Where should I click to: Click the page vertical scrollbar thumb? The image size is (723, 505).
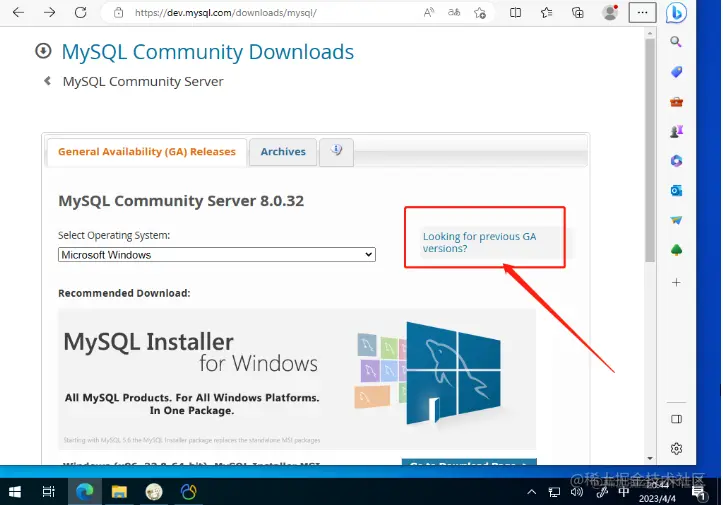click(650, 150)
